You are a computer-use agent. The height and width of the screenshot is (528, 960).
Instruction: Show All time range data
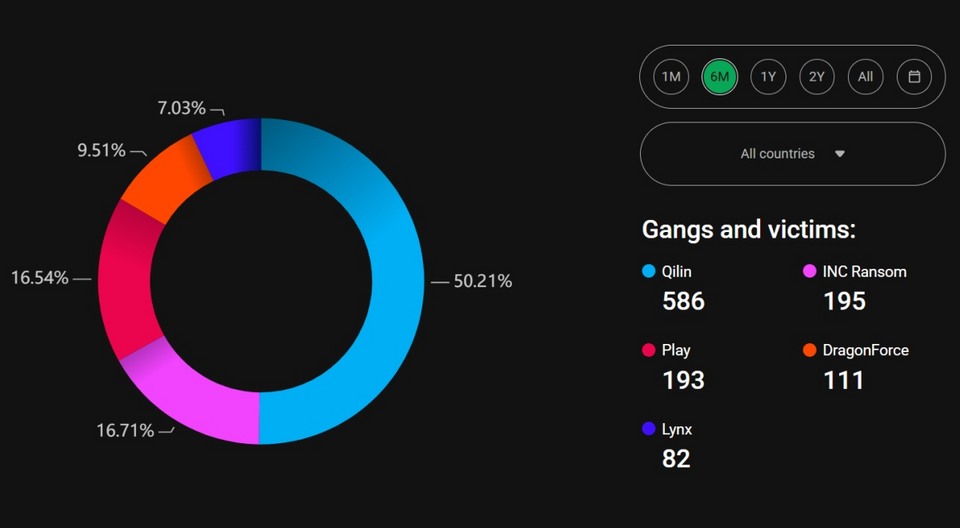click(x=865, y=77)
